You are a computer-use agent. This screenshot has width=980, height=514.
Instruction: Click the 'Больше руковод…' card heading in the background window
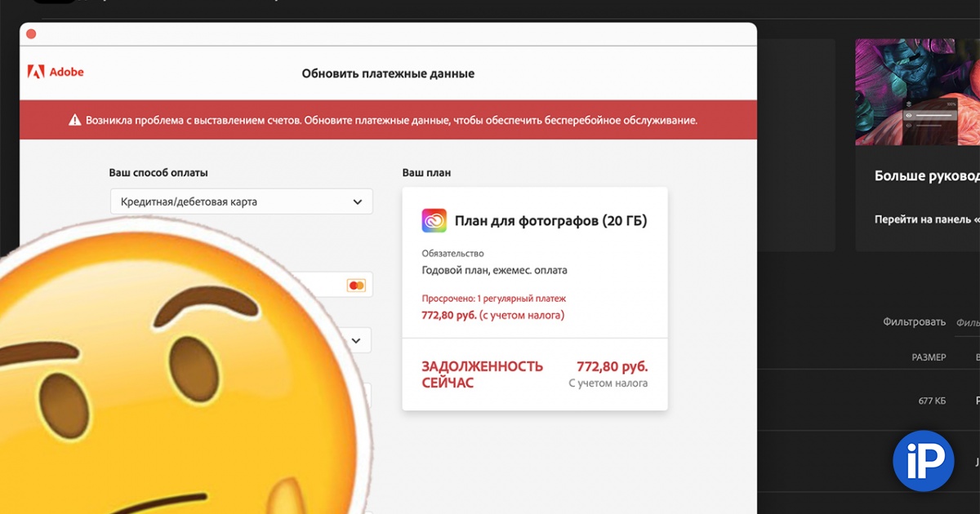click(927, 175)
